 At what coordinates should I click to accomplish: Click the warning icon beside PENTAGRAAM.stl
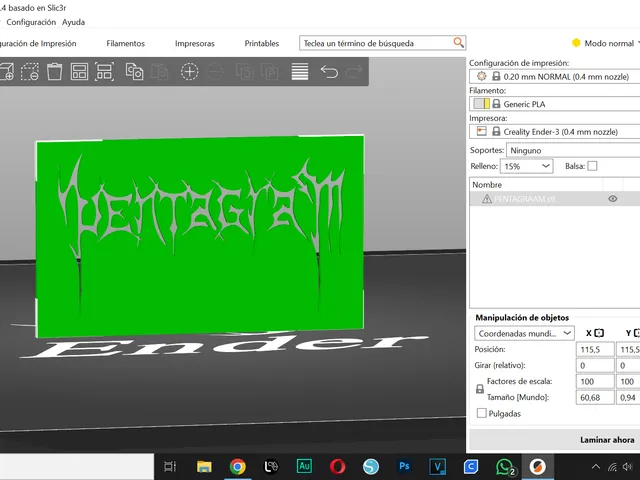pos(487,199)
